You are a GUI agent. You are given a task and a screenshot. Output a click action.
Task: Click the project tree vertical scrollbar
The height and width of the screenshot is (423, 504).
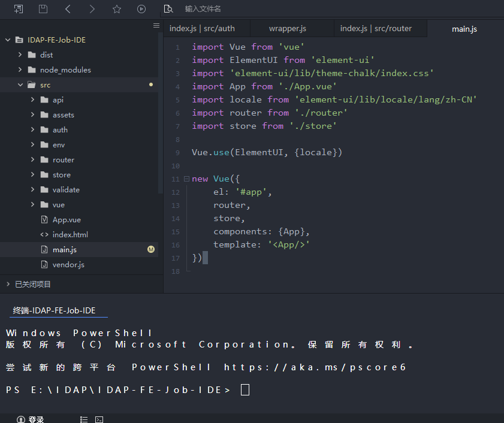coord(161,113)
